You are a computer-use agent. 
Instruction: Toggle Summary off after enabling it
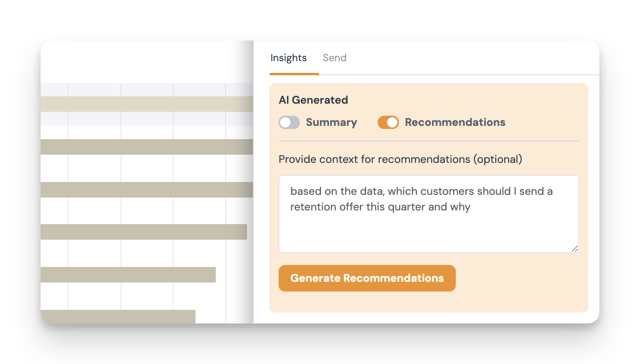tap(289, 122)
